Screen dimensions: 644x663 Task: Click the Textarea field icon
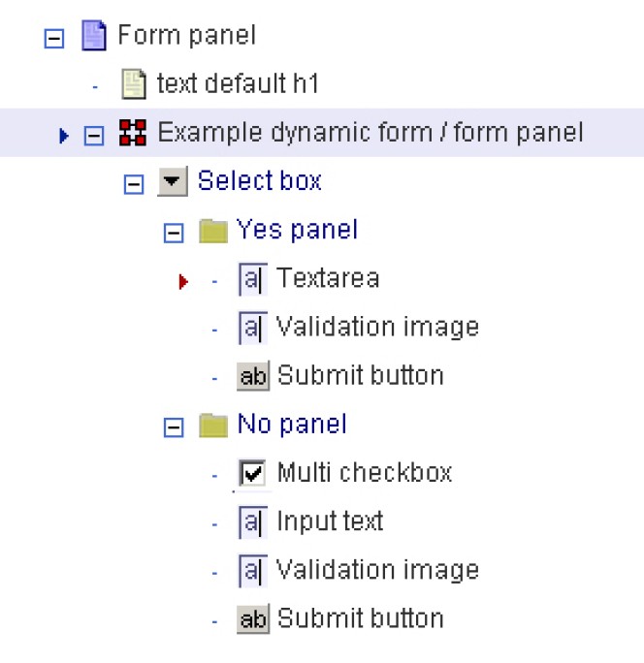[x=251, y=280]
